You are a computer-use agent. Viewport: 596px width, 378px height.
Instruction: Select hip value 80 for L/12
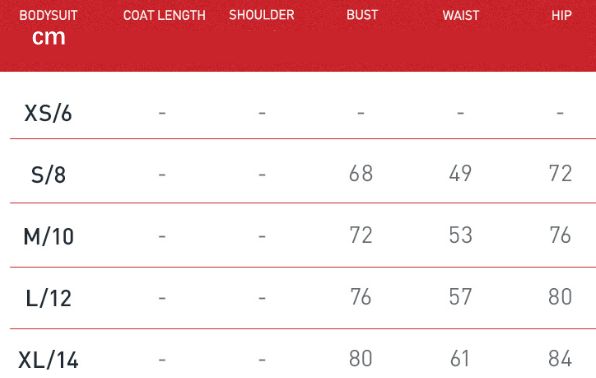pos(560,297)
